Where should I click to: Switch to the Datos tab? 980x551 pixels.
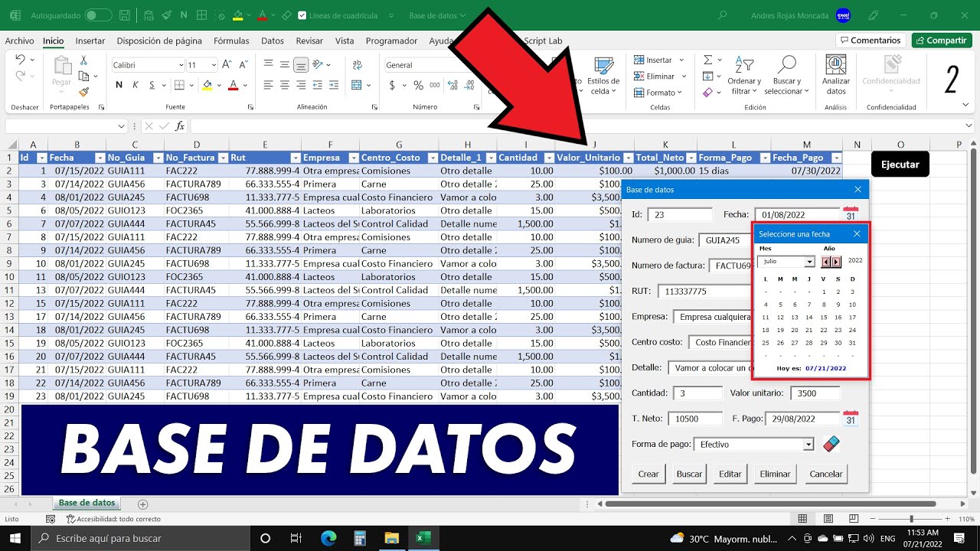coord(273,41)
